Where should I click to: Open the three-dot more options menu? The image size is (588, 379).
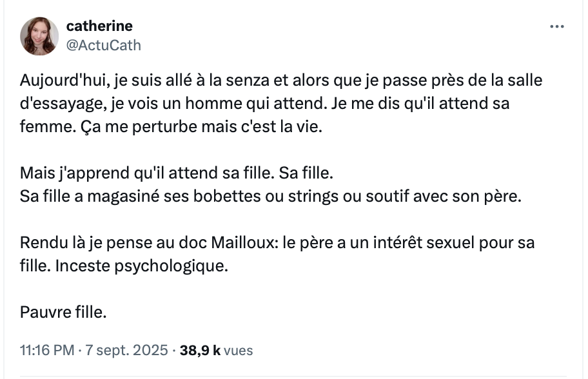point(557,26)
